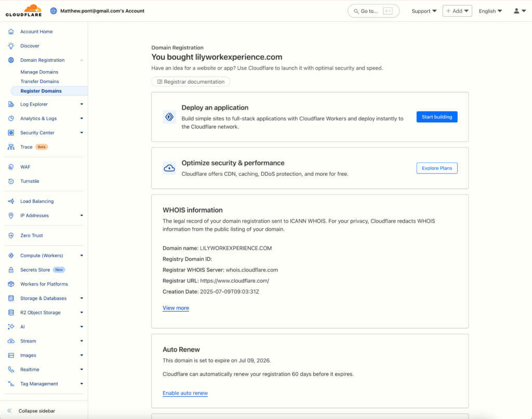Click the Domain Registration globe icon
This screenshot has width=532, height=419.
[x=11, y=60]
